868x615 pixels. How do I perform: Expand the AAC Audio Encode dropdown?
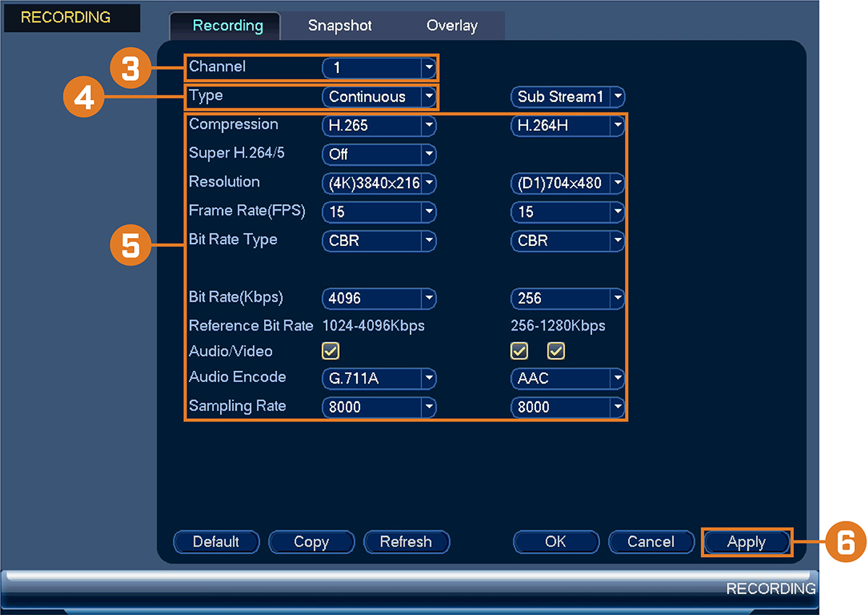568,378
